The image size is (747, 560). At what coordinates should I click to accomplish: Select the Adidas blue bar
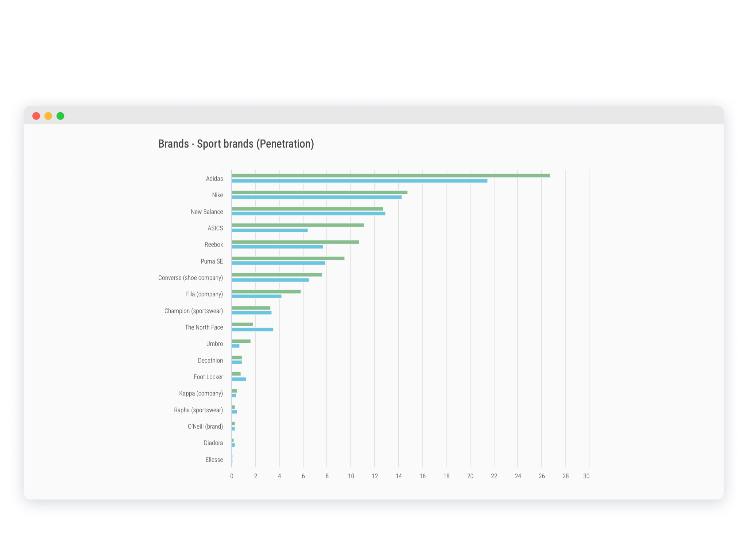point(359,181)
